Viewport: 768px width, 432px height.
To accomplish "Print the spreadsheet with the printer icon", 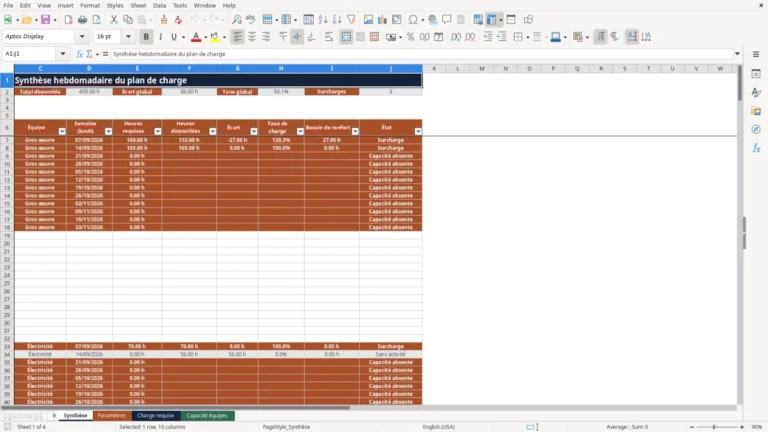I will [x=82, y=20].
